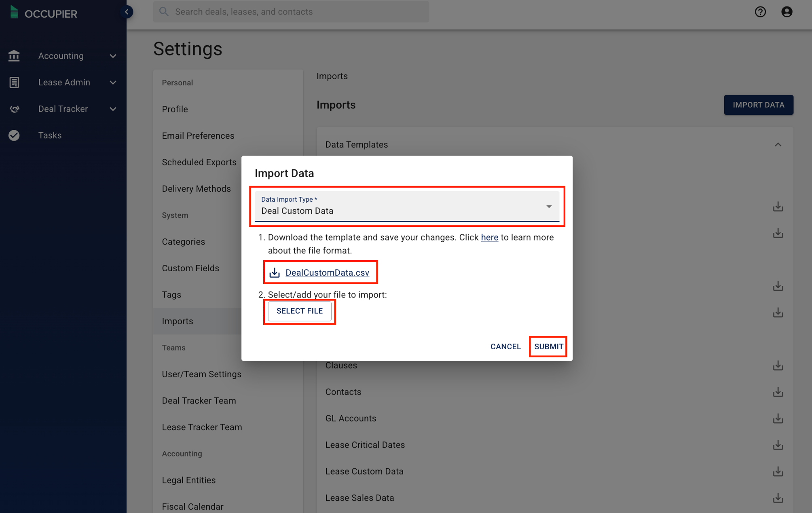Open Categories settings
Image resolution: width=812 pixels, height=513 pixels.
(183, 242)
